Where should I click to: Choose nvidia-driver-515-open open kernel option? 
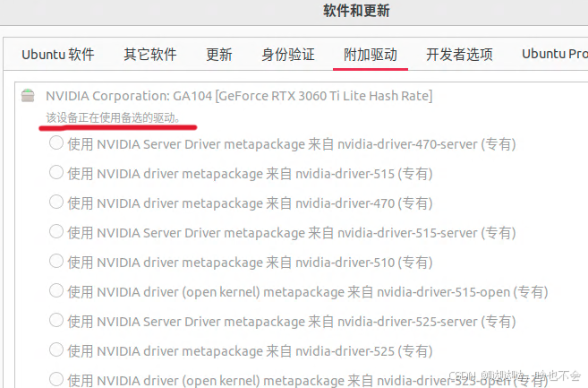[56, 290]
